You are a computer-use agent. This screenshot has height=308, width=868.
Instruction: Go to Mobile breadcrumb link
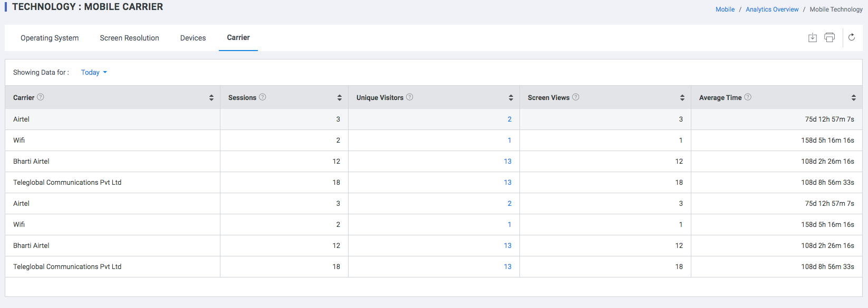[725, 9]
